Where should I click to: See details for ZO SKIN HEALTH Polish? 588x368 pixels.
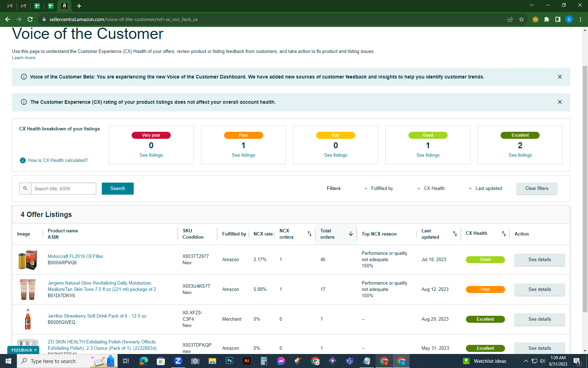pyautogui.click(x=539, y=348)
